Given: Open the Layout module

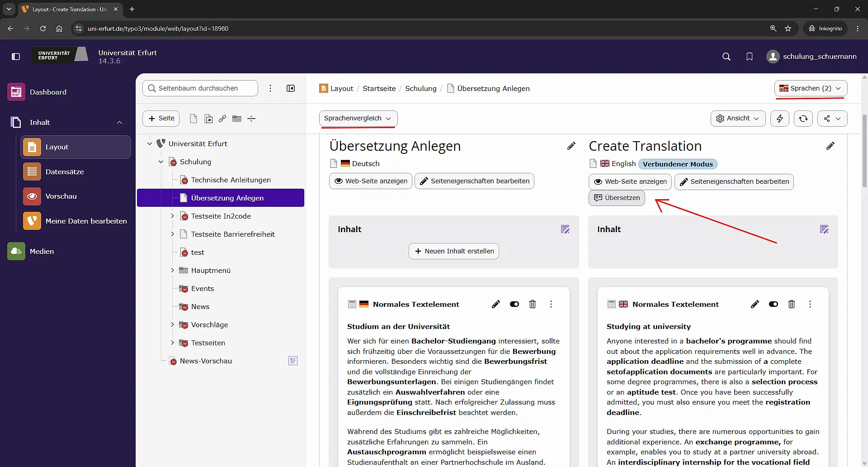Looking at the screenshot, I should click(75, 147).
